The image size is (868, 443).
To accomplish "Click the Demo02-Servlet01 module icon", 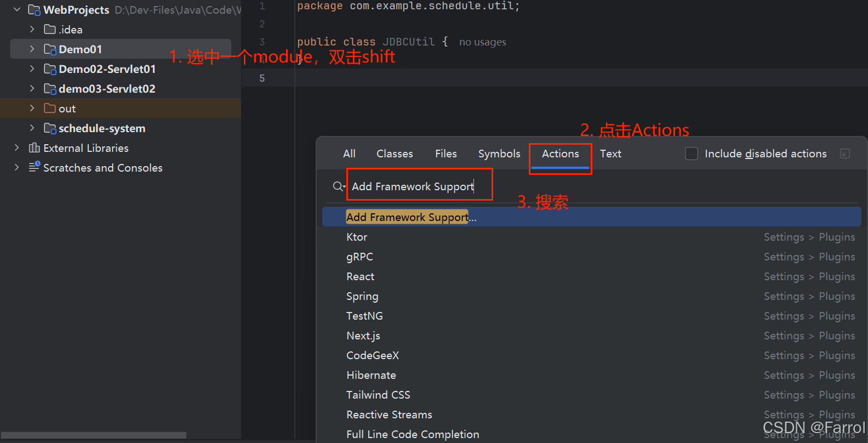I will coord(50,69).
